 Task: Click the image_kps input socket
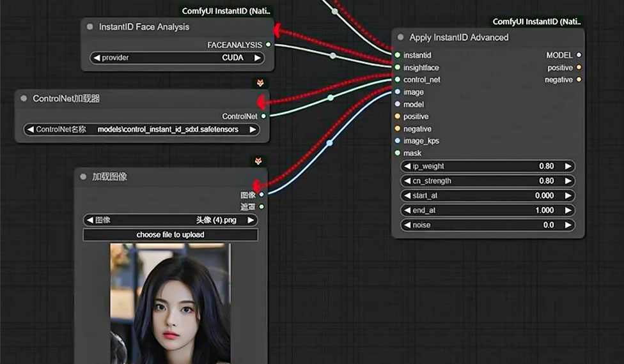tap(397, 140)
